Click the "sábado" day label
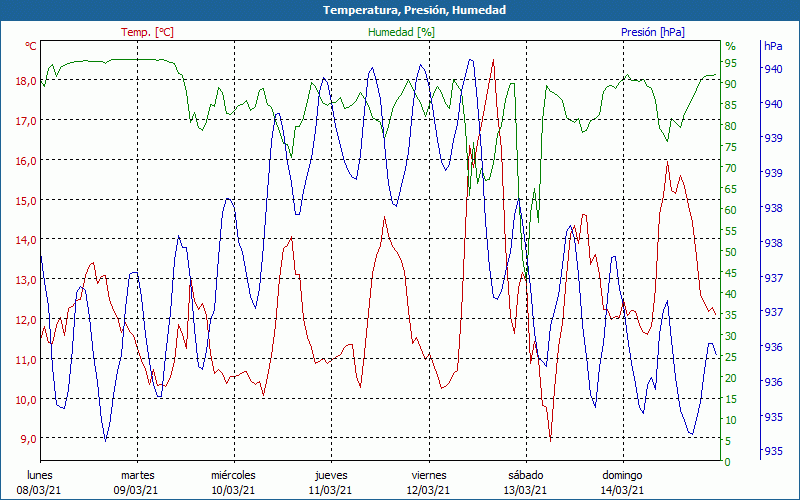800x500 pixels. coord(526,476)
